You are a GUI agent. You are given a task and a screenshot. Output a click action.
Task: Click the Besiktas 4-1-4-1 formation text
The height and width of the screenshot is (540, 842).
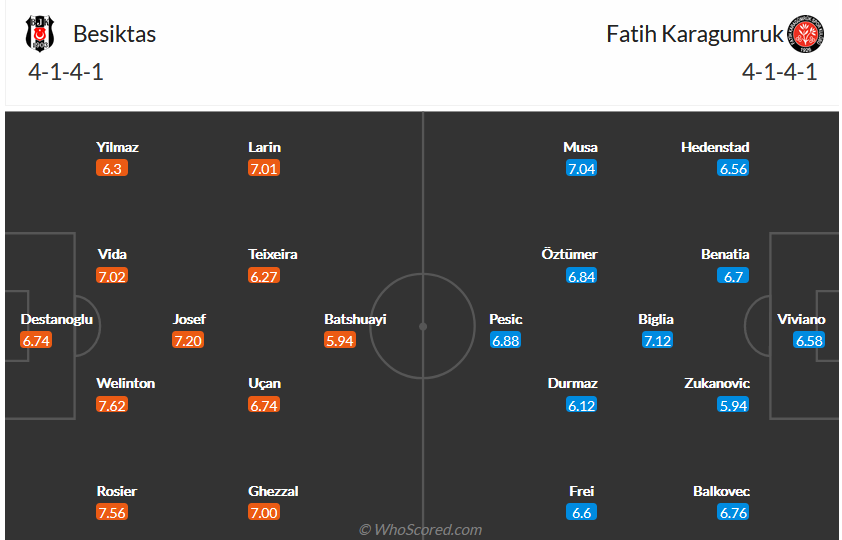[x=67, y=72]
